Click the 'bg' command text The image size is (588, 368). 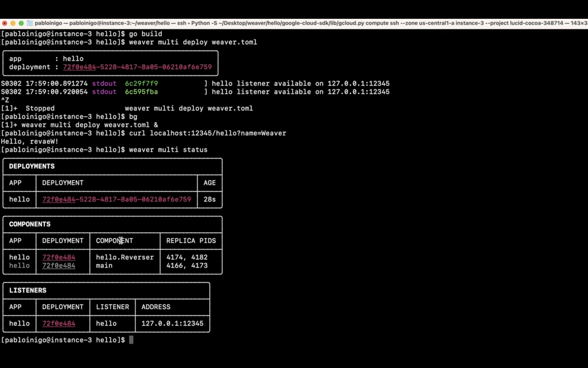[x=133, y=117]
